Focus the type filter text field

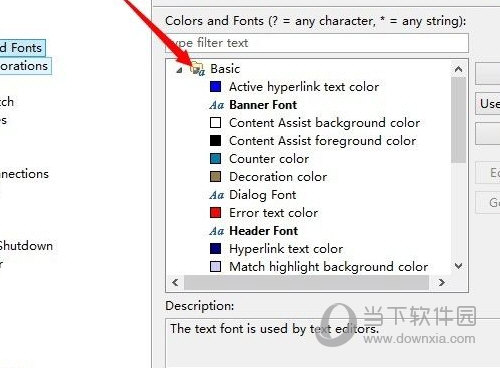click(317, 43)
